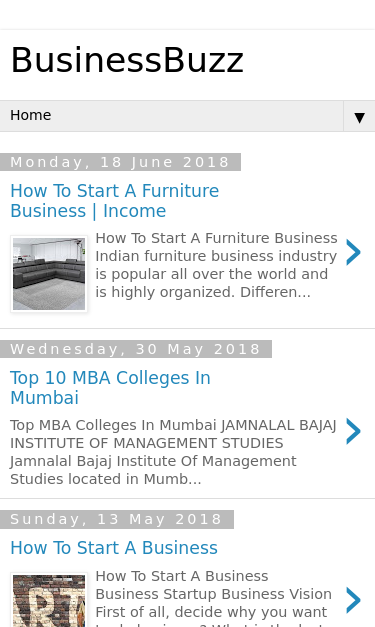The width and height of the screenshot is (375, 627).
Task: Open the brick wall thumbnail image
Action: [x=49, y=600]
